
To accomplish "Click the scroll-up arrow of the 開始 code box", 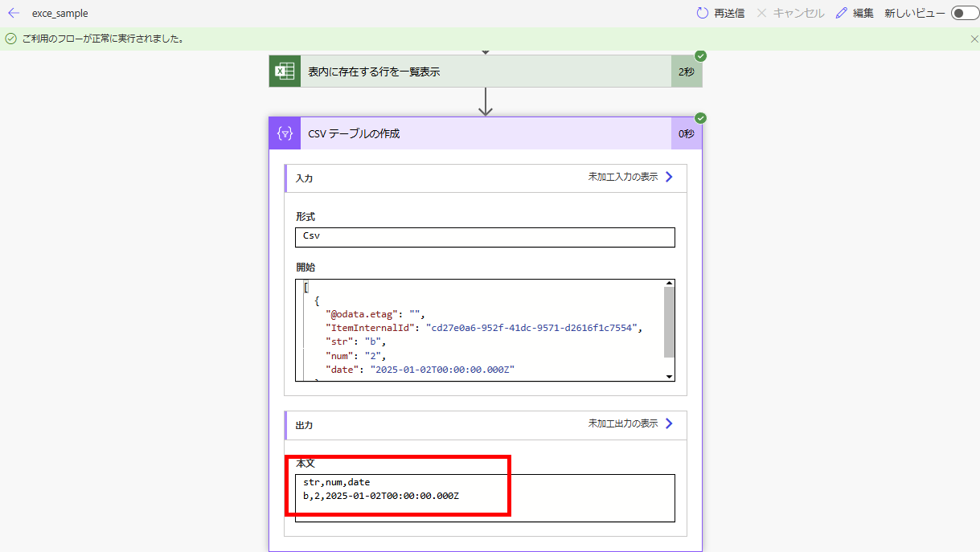I will 669,285.
